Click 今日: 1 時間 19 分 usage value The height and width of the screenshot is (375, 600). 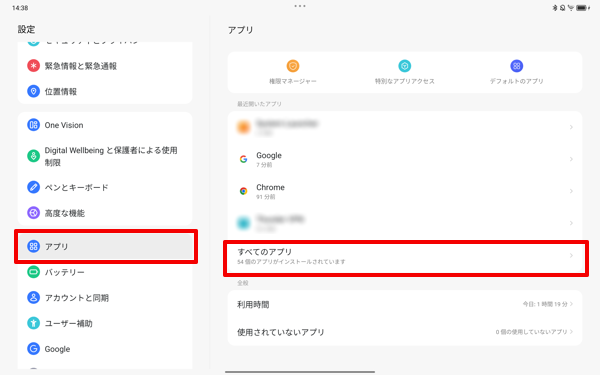coord(545,304)
